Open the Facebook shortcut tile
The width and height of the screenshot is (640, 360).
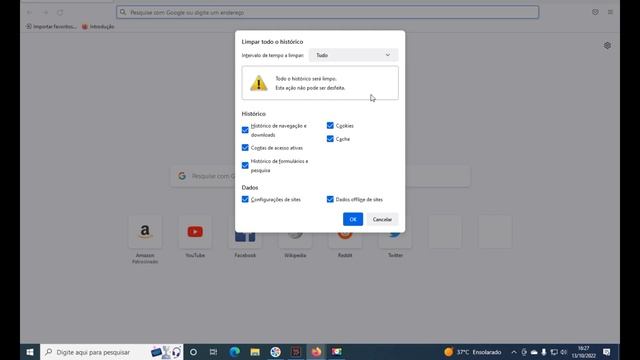[245, 241]
